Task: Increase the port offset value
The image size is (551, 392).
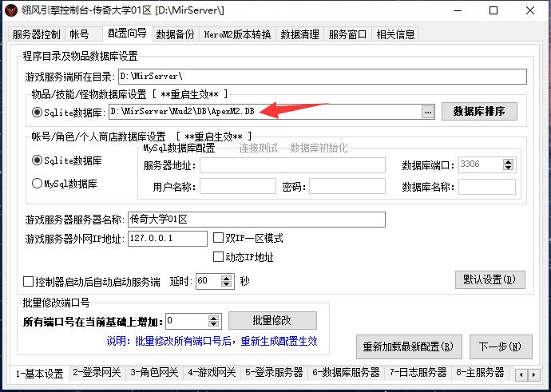Action: (213, 318)
